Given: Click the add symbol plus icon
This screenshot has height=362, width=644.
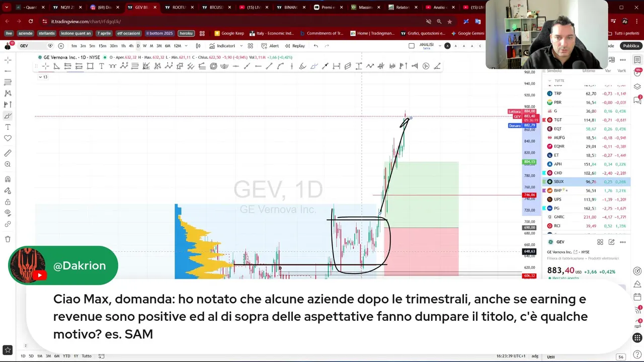Looking at the screenshot, I should tap(61, 46).
